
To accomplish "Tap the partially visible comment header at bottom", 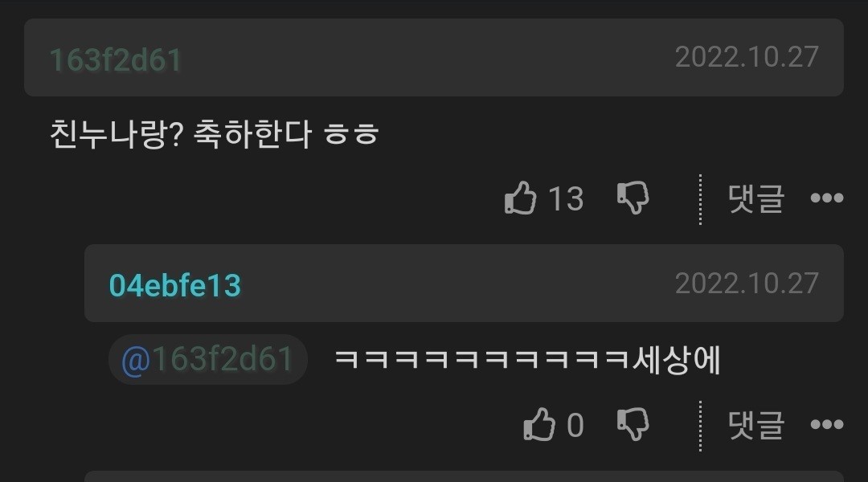I will 464,476.
